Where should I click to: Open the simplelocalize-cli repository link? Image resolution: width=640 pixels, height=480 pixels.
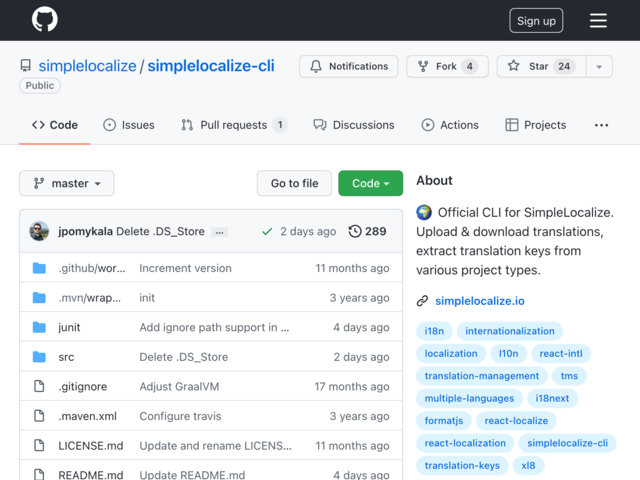[211, 66]
